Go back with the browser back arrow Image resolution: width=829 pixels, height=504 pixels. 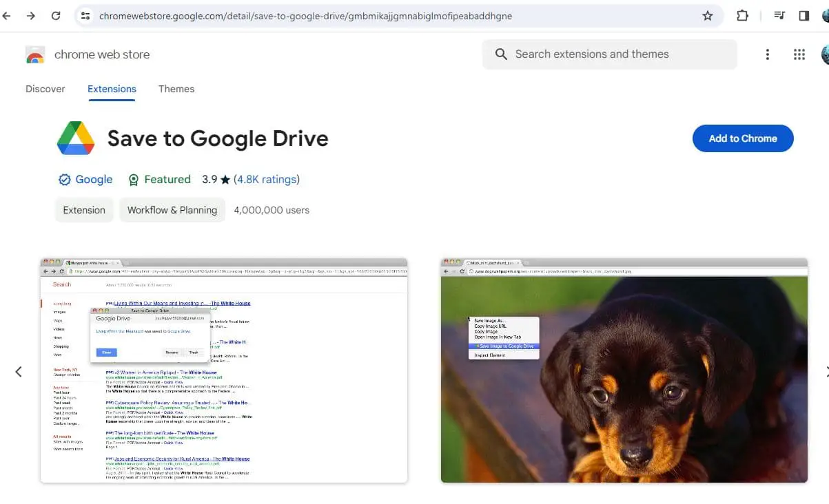click(6, 16)
